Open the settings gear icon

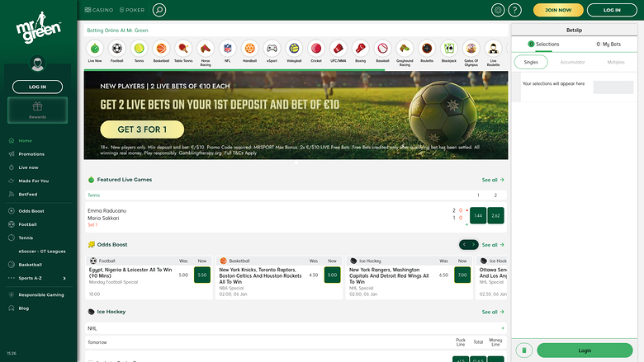498,10
